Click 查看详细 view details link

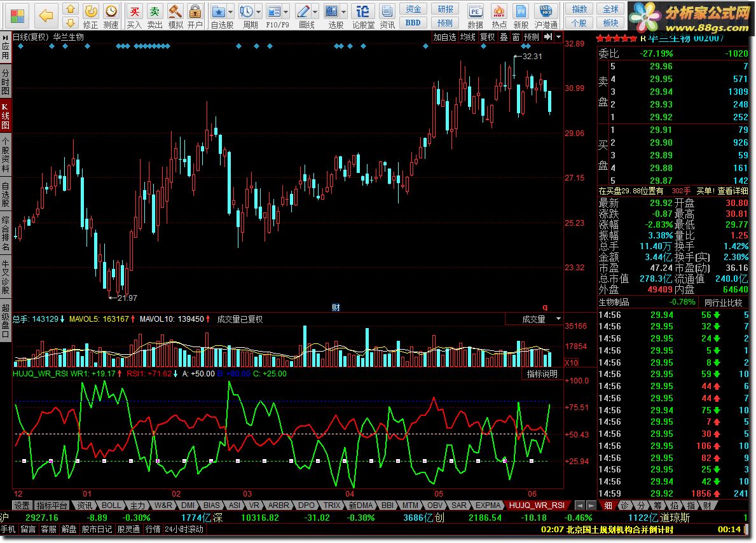point(732,191)
